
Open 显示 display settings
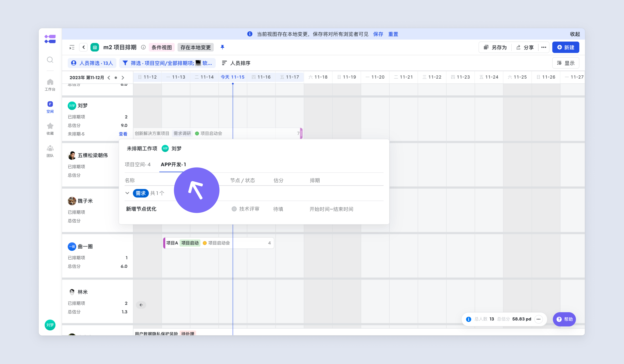click(566, 63)
